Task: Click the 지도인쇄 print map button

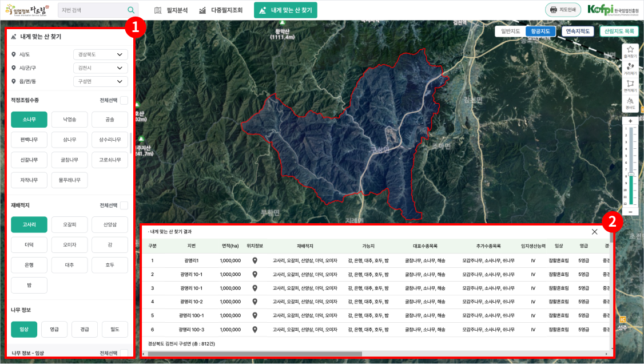Action: (x=563, y=10)
